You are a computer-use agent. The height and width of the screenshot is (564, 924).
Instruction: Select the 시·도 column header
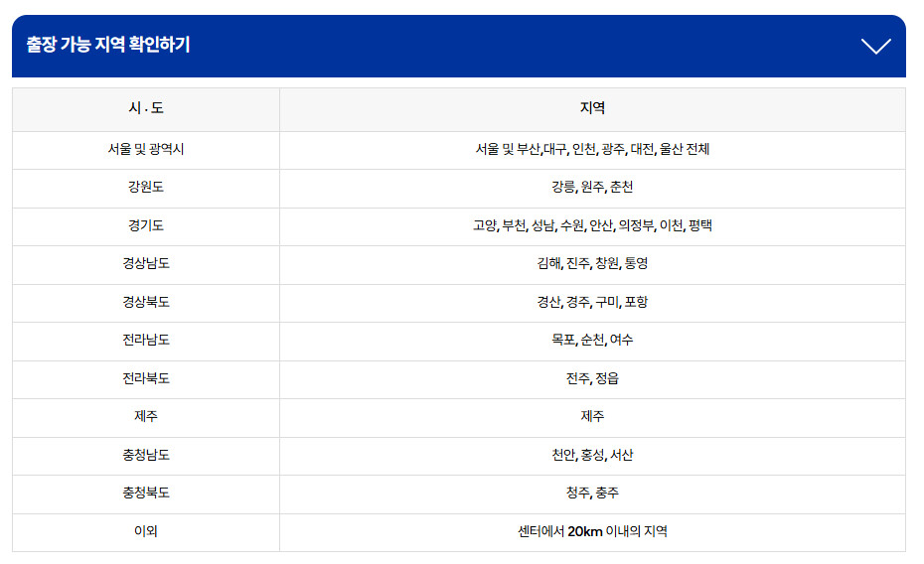[146, 108]
